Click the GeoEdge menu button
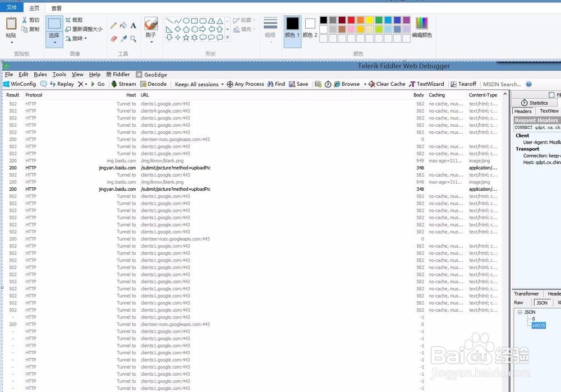This screenshot has height=392, width=561. point(151,75)
